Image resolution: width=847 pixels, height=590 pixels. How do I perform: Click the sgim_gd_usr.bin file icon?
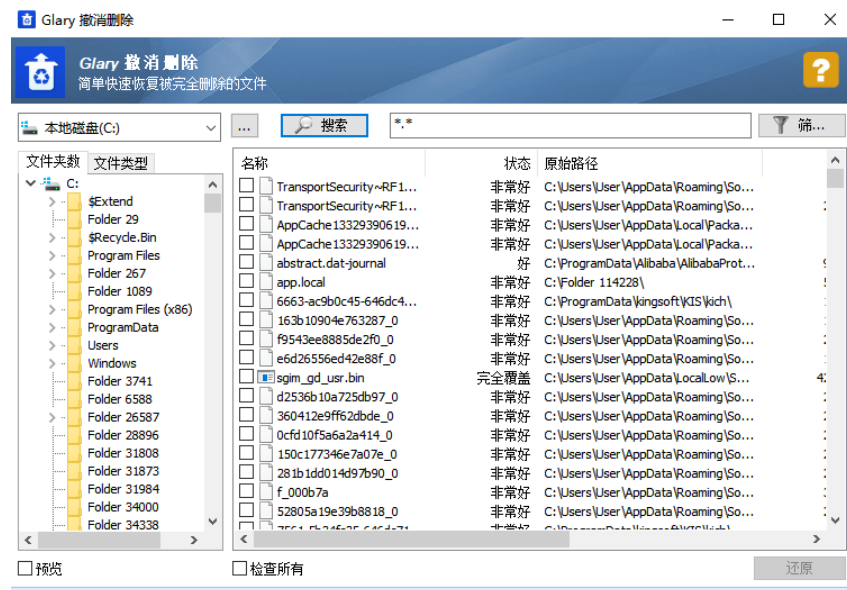(266, 378)
